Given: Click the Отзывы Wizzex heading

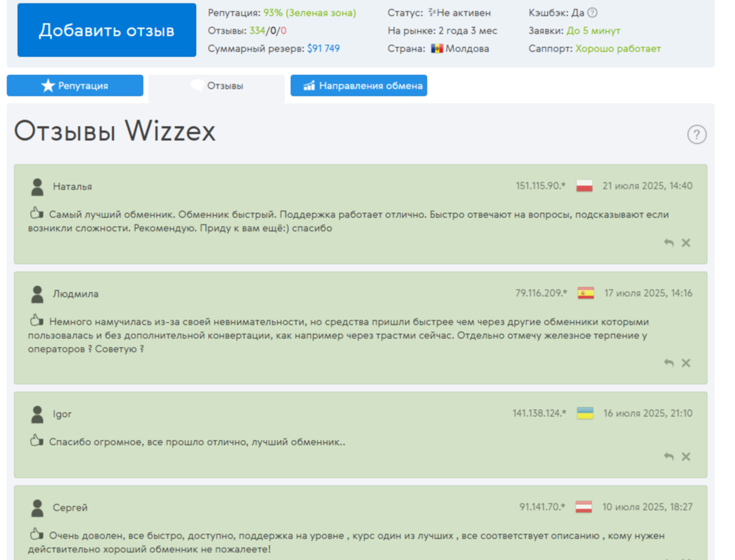Looking at the screenshot, I should [115, 131].
